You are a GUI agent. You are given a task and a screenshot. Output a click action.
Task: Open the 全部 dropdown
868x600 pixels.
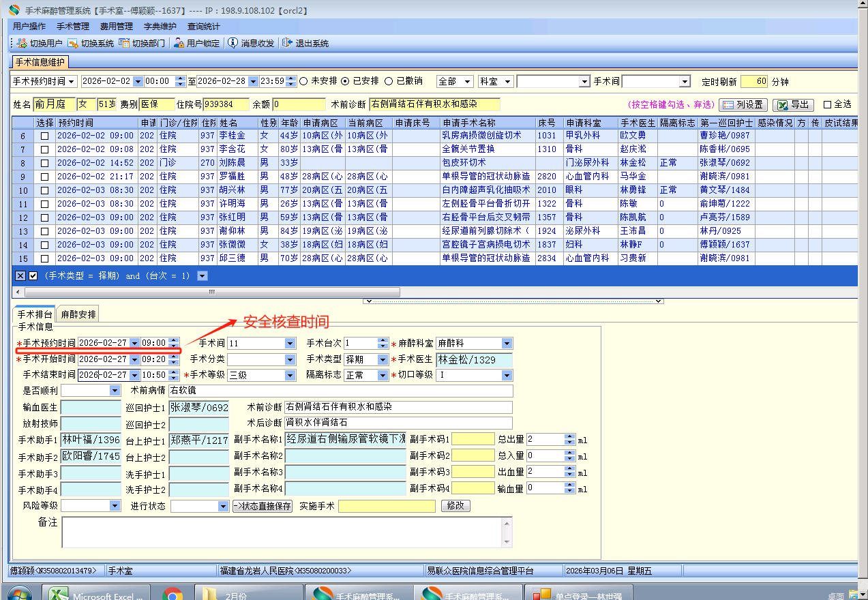(467, 81)
